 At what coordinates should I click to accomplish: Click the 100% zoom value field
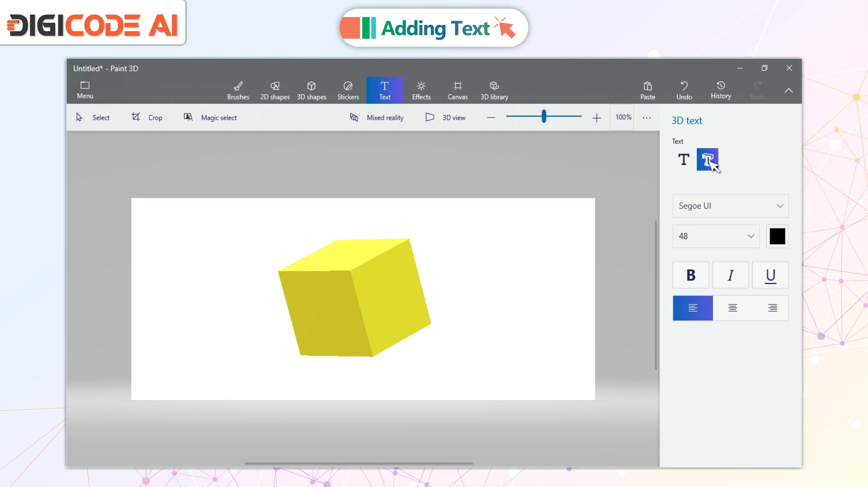click(623, 117)
